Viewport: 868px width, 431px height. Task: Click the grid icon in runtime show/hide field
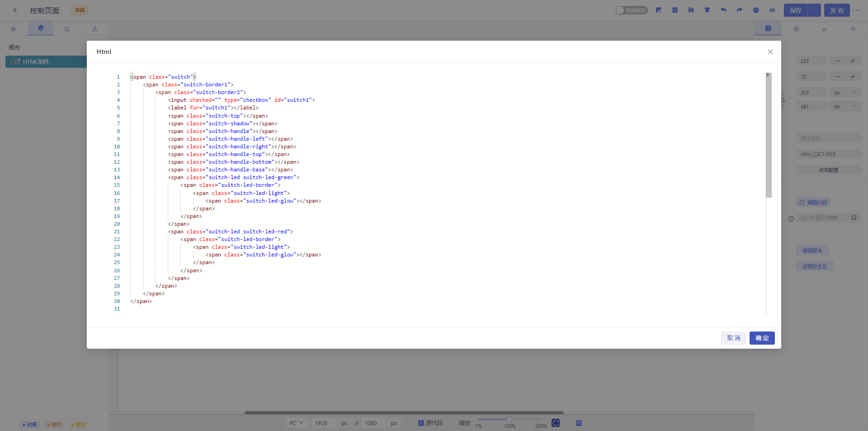pos(854,218)
